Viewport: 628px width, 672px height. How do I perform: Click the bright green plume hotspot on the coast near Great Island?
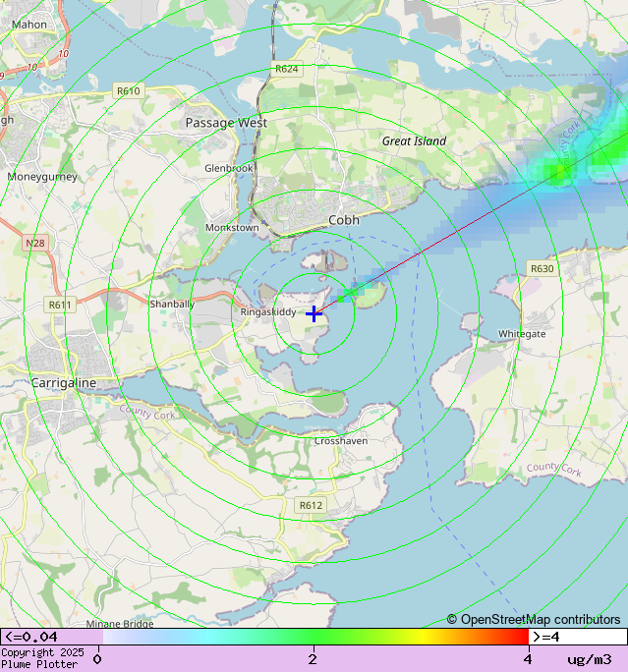[x=557, y=172]
